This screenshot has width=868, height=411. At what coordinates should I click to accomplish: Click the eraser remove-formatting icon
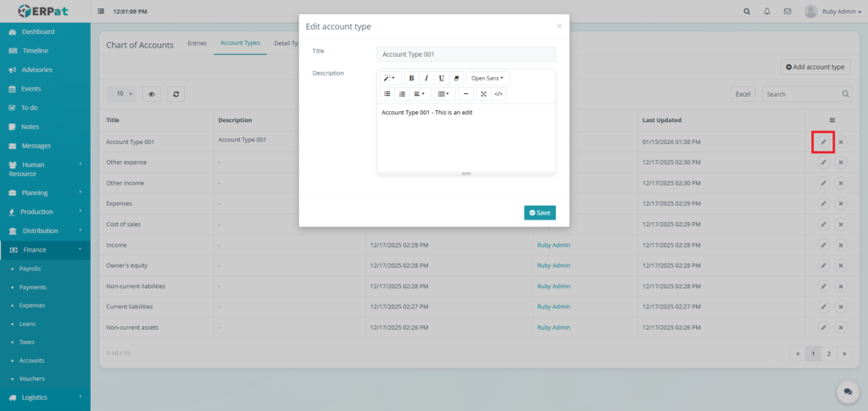456,78
